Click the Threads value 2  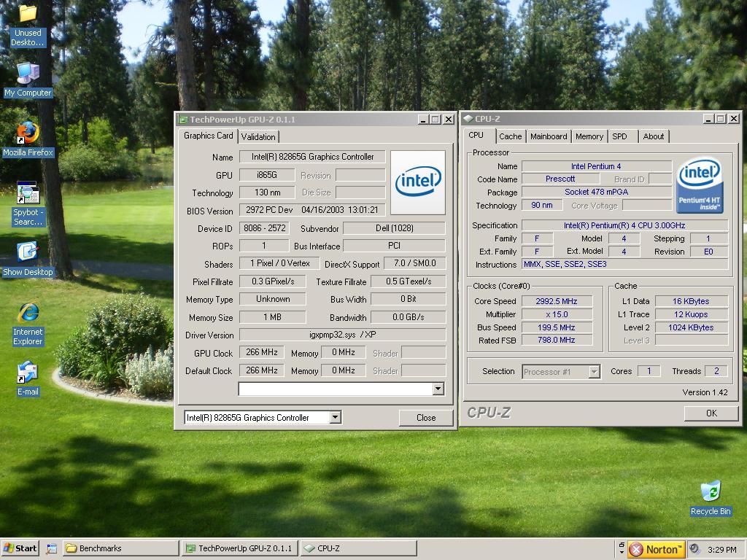pyautogui.click(x=716, y=371)
